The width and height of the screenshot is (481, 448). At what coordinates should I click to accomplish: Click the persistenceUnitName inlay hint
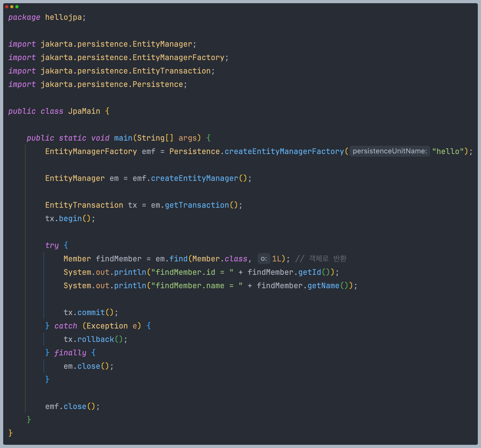[390, 151]
